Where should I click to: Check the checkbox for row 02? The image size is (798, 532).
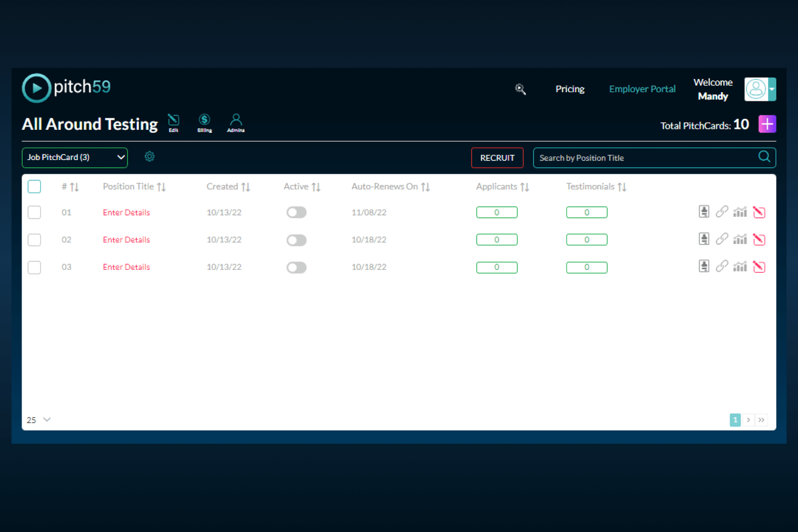tap(34, 240)
